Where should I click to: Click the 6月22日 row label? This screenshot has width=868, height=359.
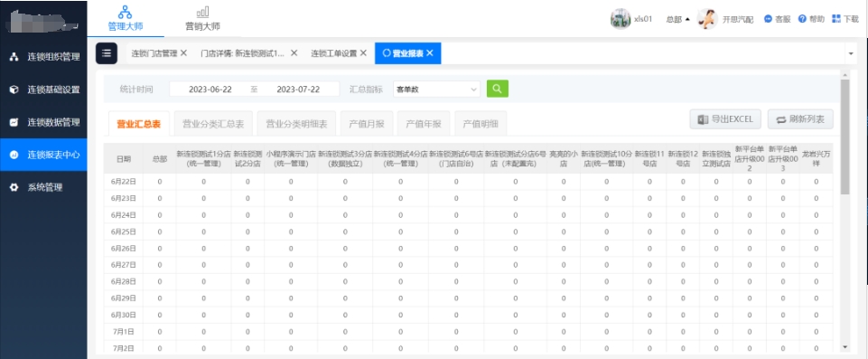(x=124, y=182)
